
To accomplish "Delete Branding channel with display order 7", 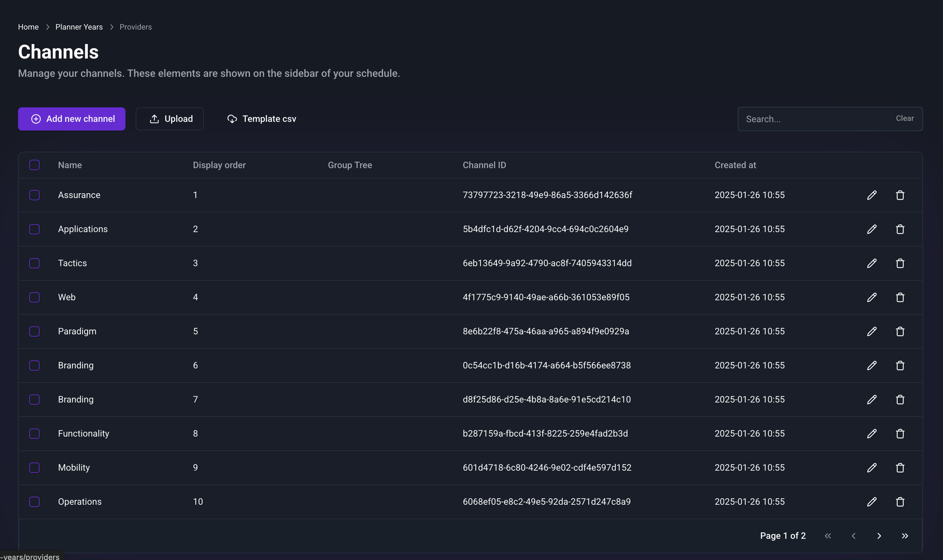I will (x=900, y=399).
